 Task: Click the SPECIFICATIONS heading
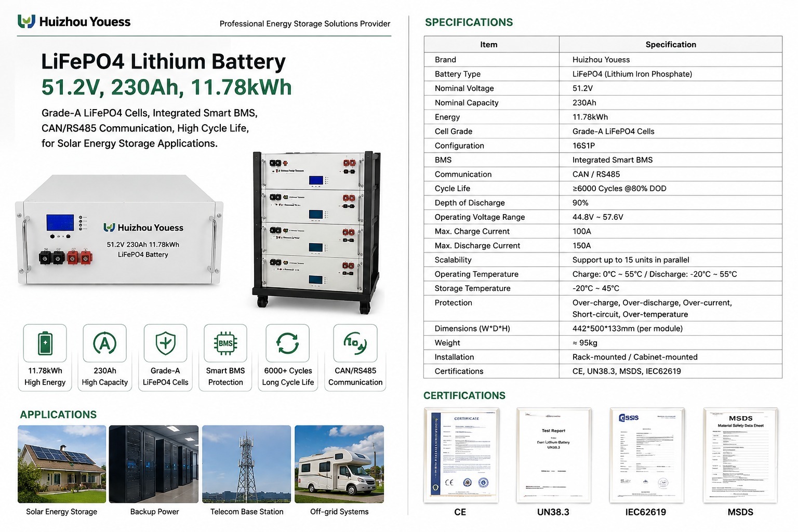click(x=469, y=22)
